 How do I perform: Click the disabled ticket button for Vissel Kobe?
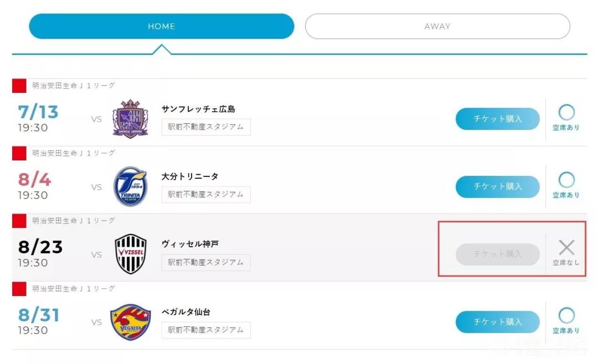[x=497, y=254]
